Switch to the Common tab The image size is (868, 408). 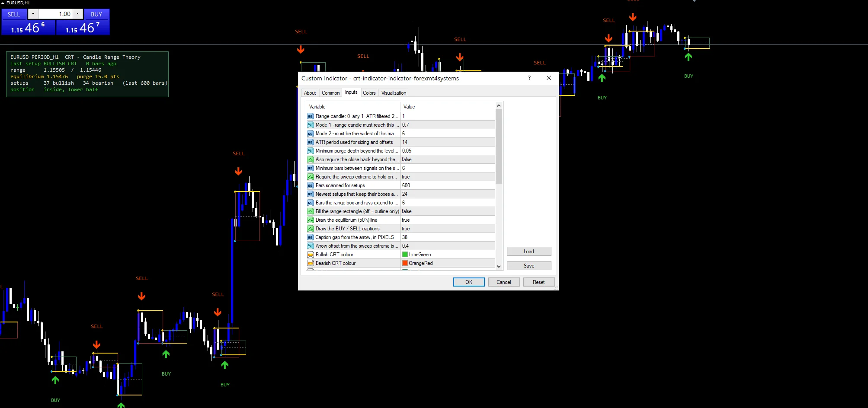click(330, 93)
